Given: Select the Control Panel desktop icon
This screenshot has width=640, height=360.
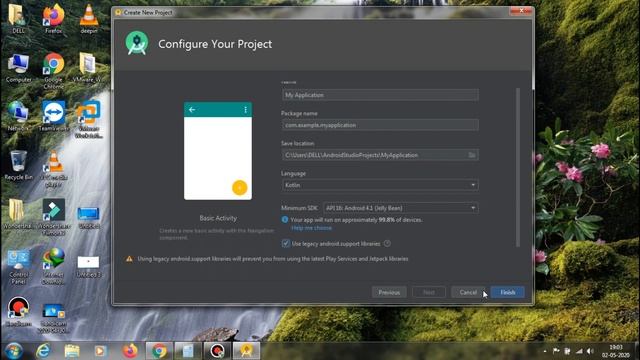Looking at the screenshot, I should (x=18, y=266).
